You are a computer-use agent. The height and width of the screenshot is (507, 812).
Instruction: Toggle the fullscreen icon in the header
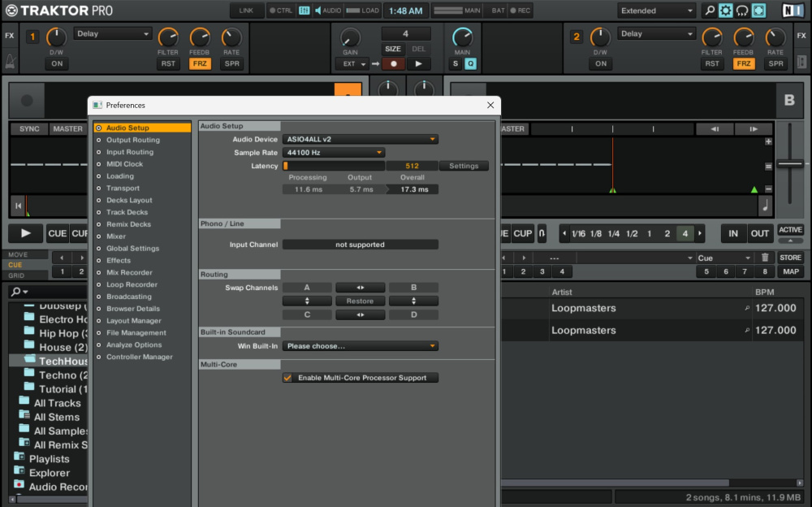[758, 11]
